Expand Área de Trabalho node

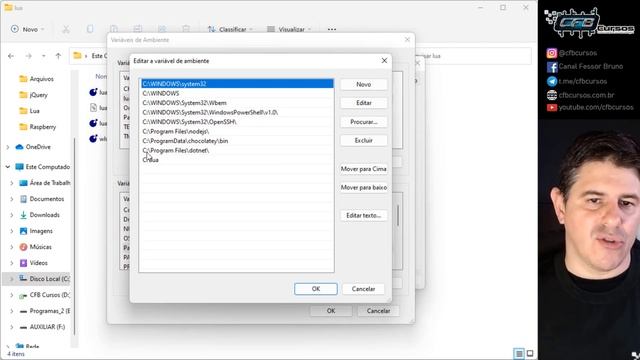[12, 183]
